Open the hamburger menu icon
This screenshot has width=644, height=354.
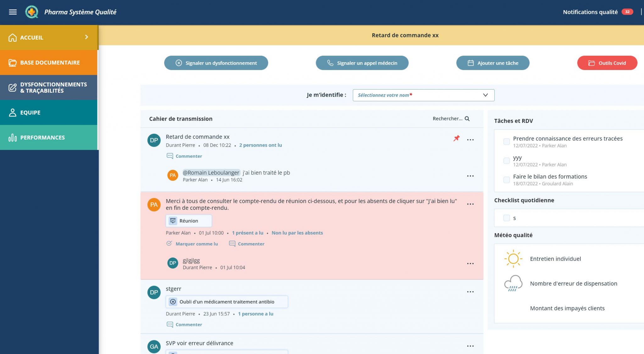tap(13, 12)
